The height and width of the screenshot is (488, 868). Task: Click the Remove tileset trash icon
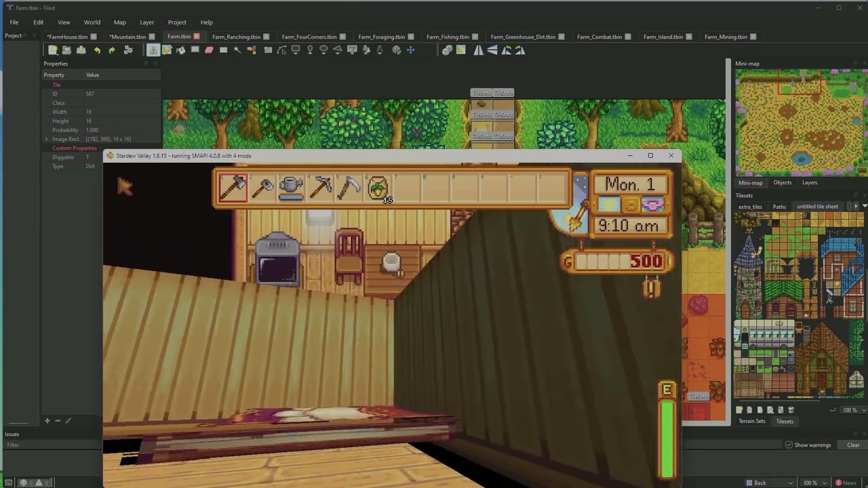[791, 410]
